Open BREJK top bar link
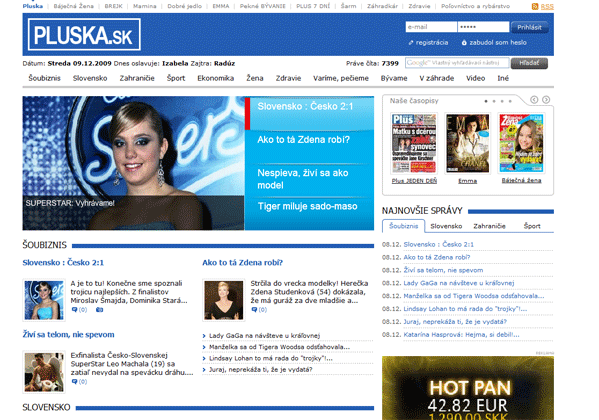 click(x=113, y=6)
